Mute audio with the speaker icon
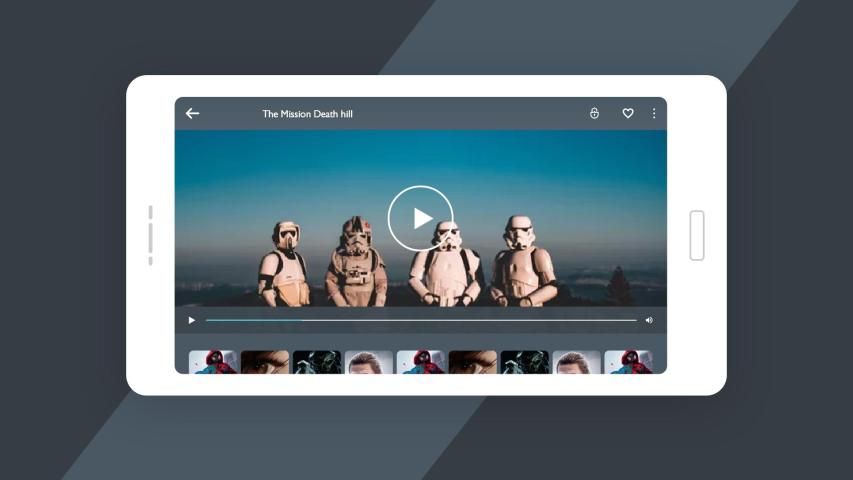 649,320
